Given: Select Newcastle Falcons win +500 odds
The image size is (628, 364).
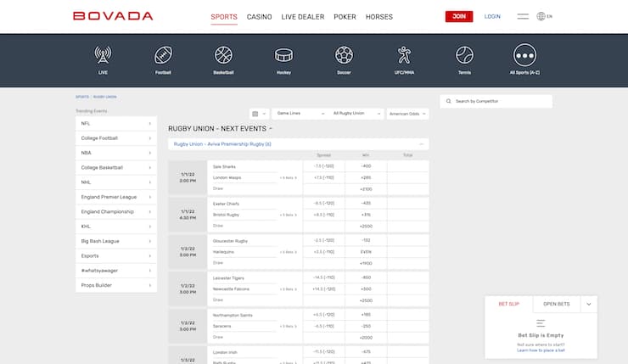Looking at the screenshot, I should coord(366,289).
